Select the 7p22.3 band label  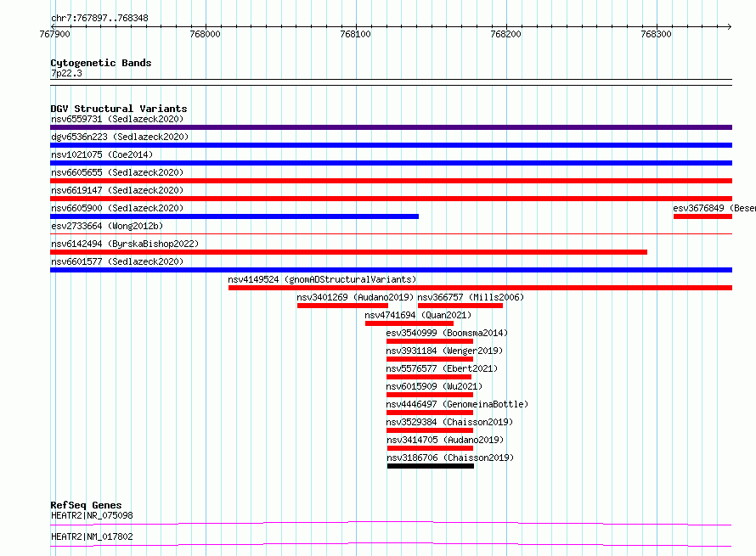(x=66, y=73)
